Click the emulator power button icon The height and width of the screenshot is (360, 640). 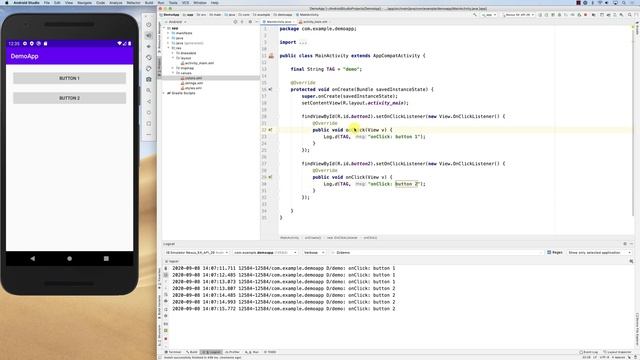[149, 24]
